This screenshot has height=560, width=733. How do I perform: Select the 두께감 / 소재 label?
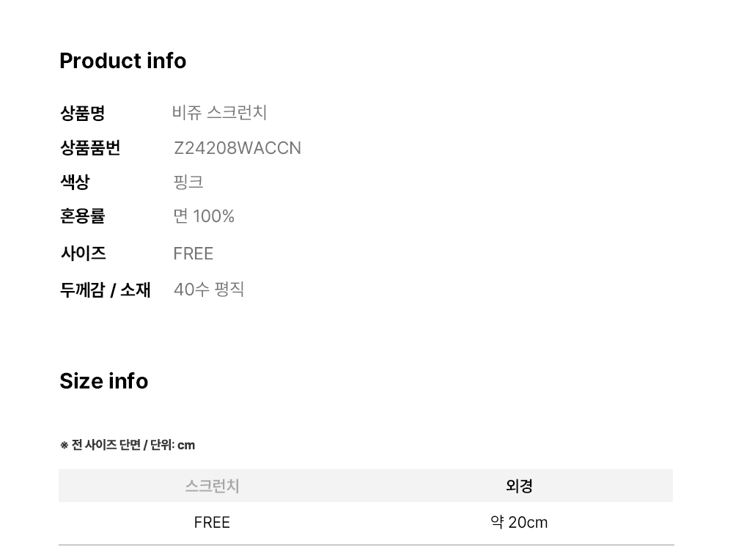105,290
